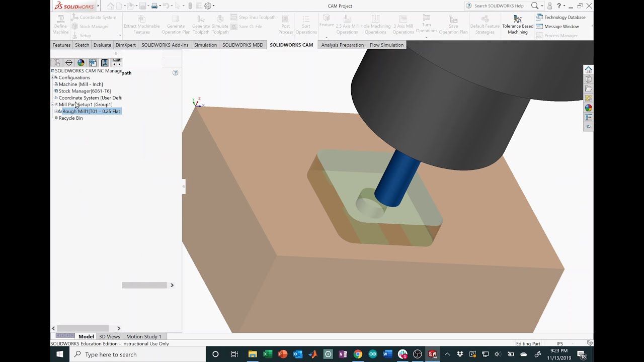Click the Print icon
Screen dimensions: 644x362
coord(154,6)
